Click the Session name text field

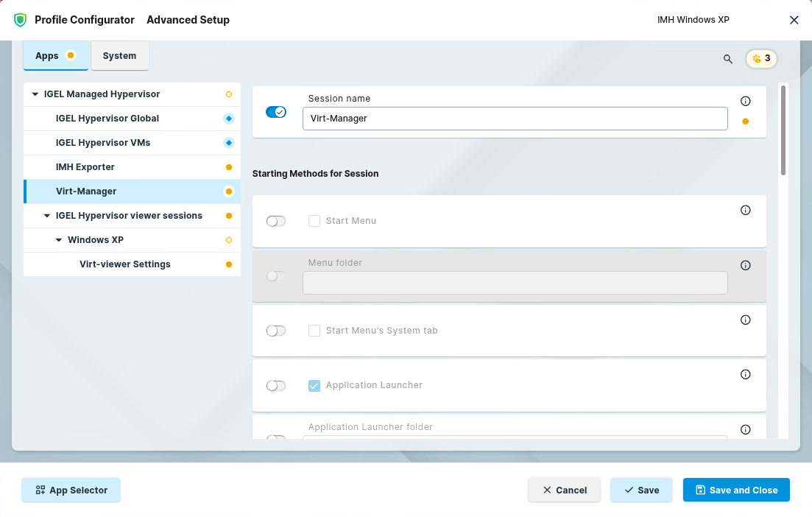[515, 119]
